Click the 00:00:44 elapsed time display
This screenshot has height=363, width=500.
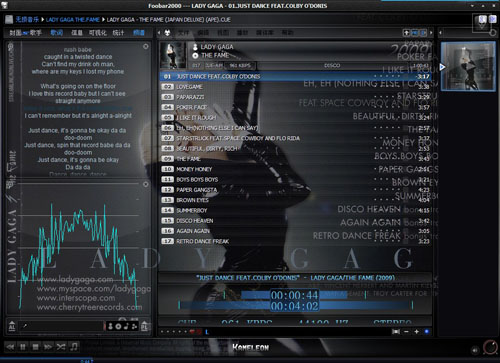(294, 295)
